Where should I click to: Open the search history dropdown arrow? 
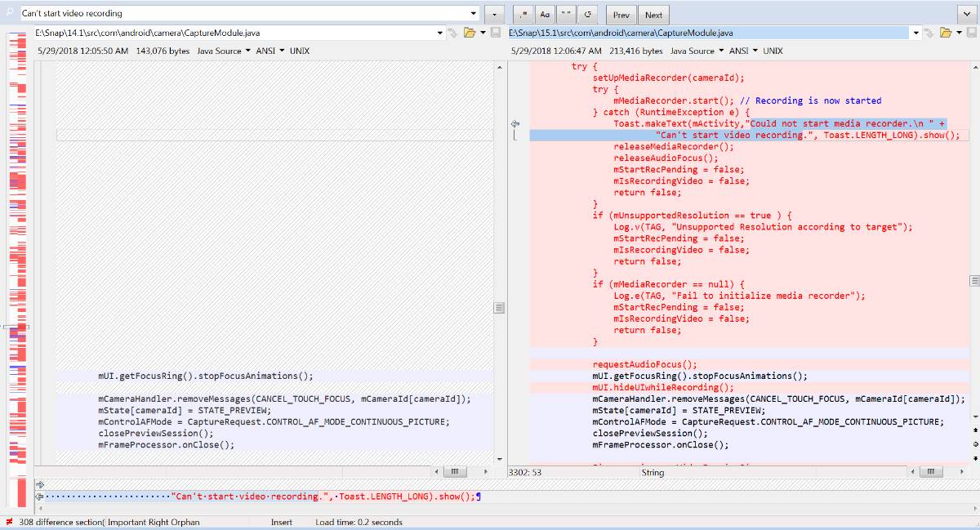[x=474, y=14]
